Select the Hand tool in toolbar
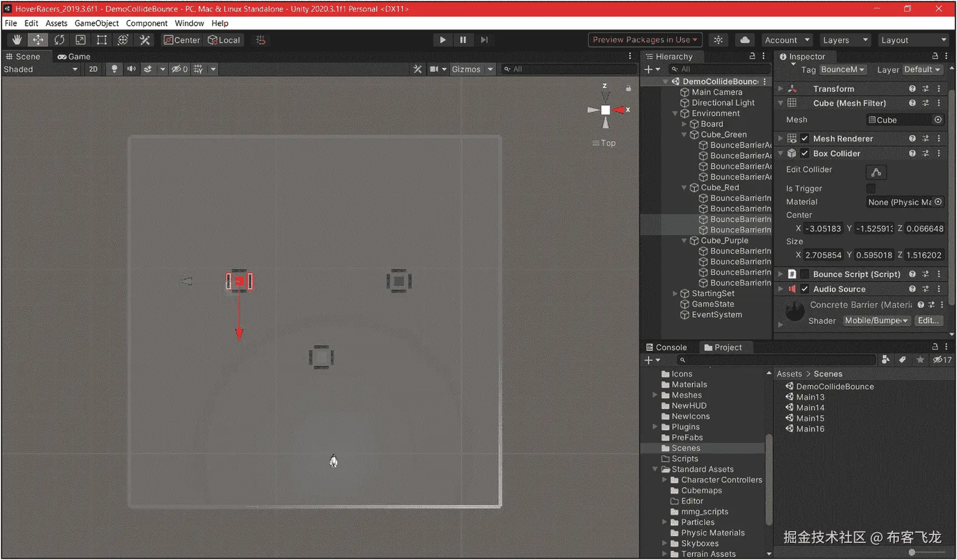 17,40
